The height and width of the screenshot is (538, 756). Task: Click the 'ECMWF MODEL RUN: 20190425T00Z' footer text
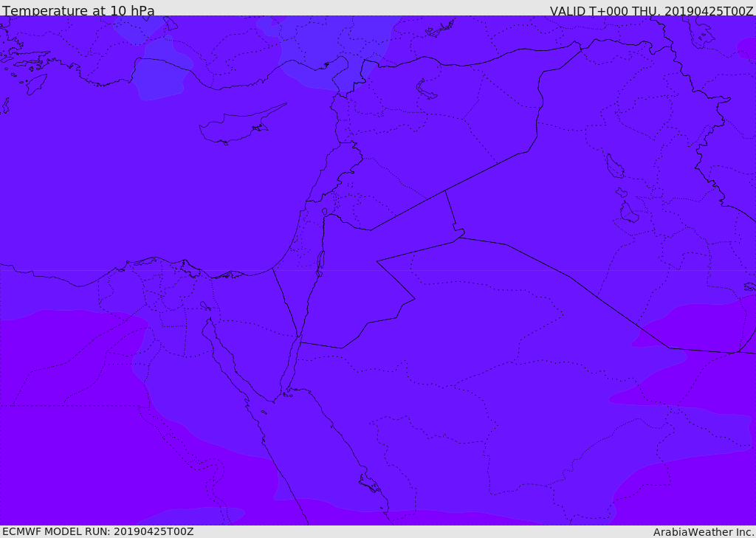pyautogui.click(x=98, y=532)
